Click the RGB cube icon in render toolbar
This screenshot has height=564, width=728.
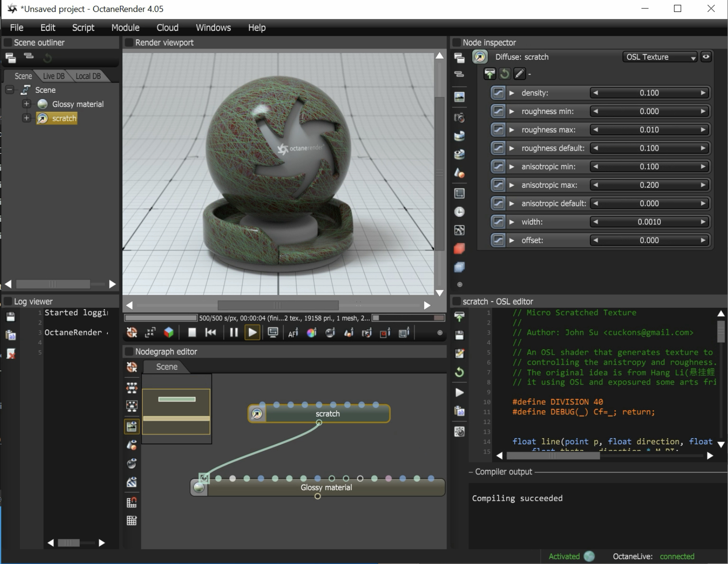169,333
